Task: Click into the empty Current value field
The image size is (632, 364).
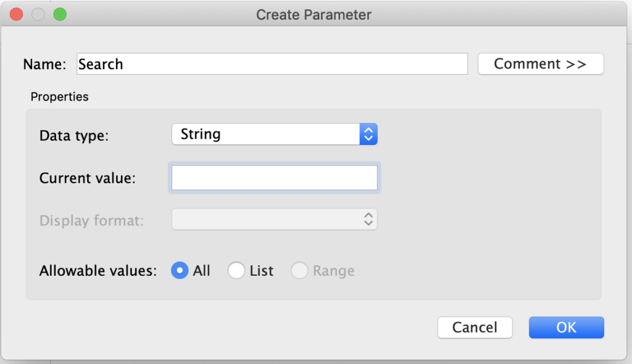Action: 275,178
